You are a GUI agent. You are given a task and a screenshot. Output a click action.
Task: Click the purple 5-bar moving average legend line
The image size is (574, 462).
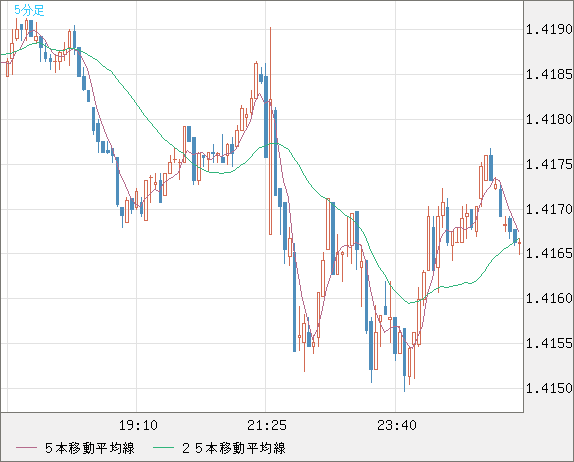click(26, 448)
